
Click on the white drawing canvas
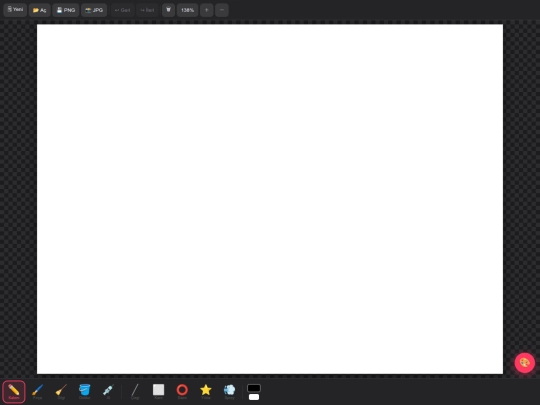point(270,199)
